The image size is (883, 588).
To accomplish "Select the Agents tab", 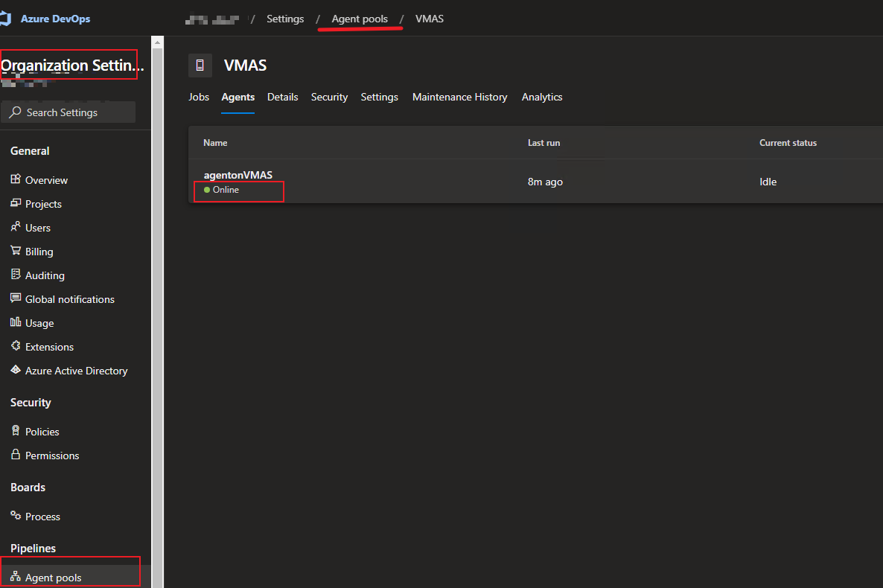I will coord(238,97).
